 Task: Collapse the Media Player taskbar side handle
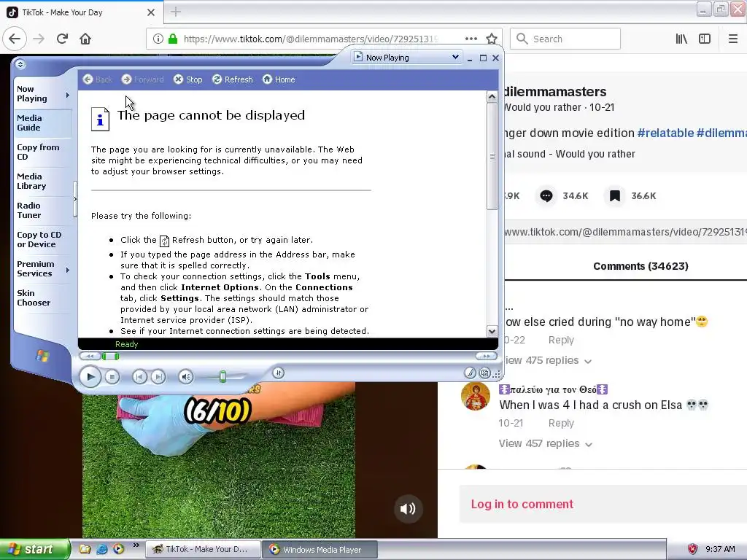(x=75, y=199)
